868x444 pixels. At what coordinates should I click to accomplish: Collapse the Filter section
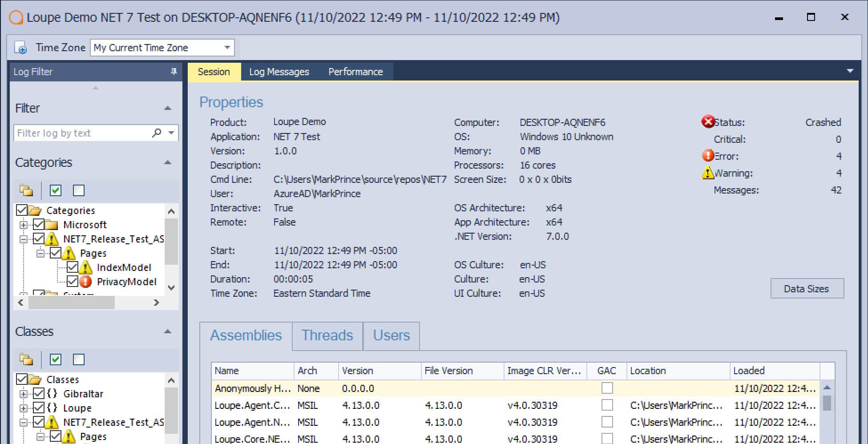pos(168,108)
